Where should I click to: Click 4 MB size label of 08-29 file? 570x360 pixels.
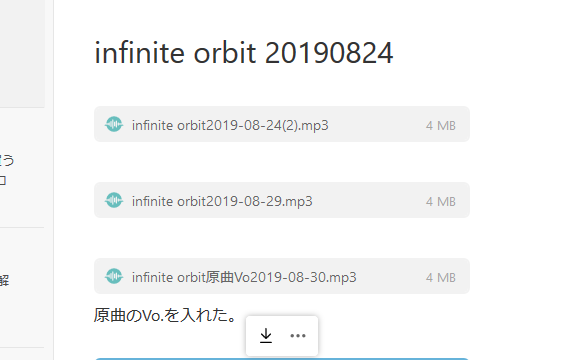pyautogui.click(x=441, y=202)
